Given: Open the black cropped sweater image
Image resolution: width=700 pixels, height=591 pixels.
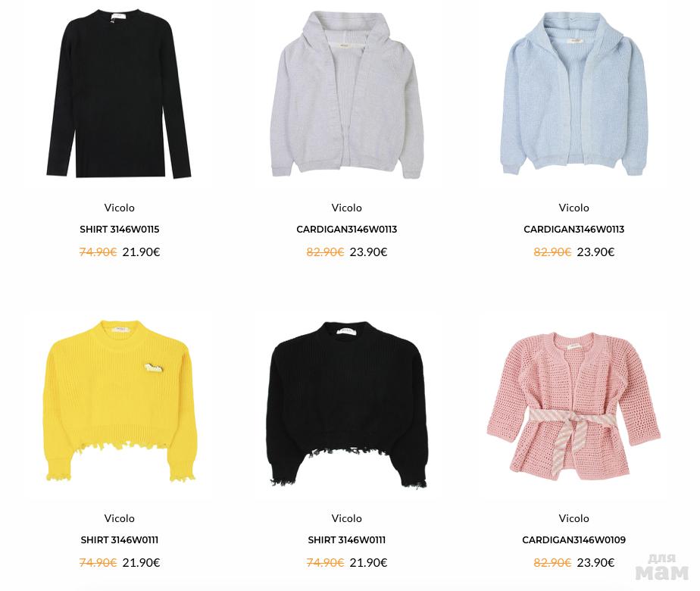Looking at the screenshot, I should 347,404.
